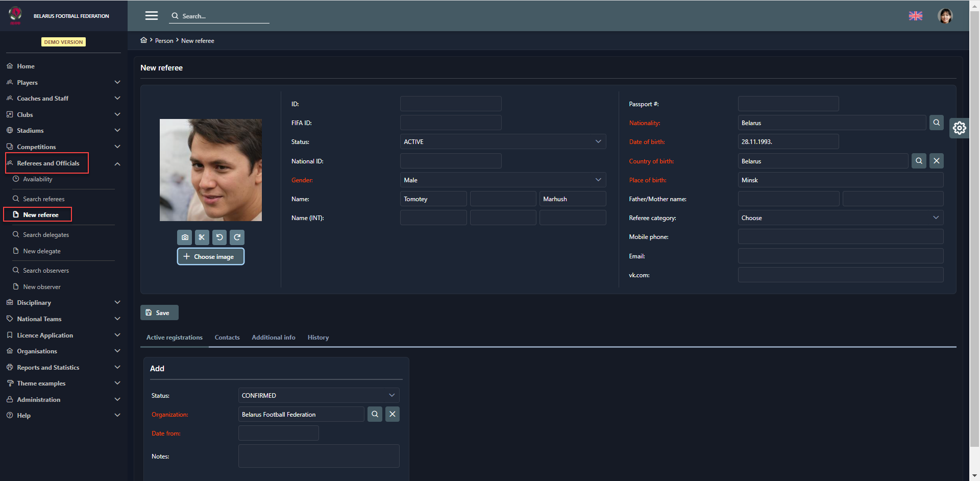Expand the Players menu
The width and height of the screenshot is (980, 481).
63,82
